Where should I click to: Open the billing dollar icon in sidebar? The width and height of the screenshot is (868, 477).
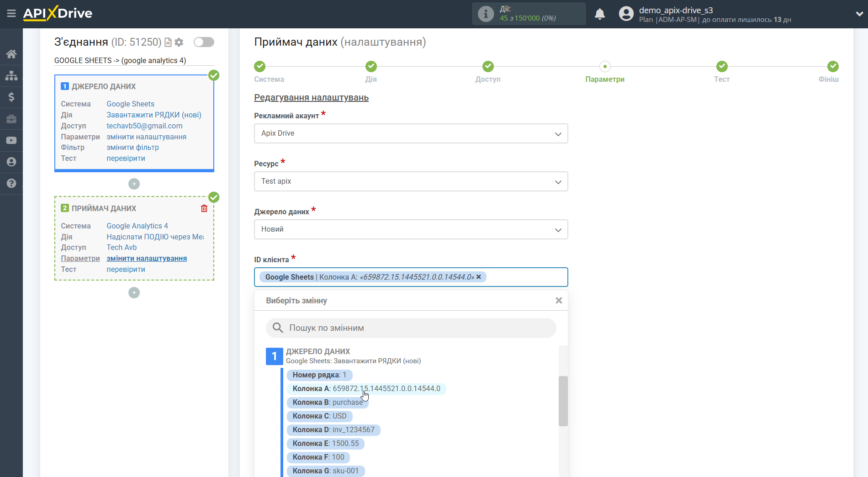tap(11, 97)
